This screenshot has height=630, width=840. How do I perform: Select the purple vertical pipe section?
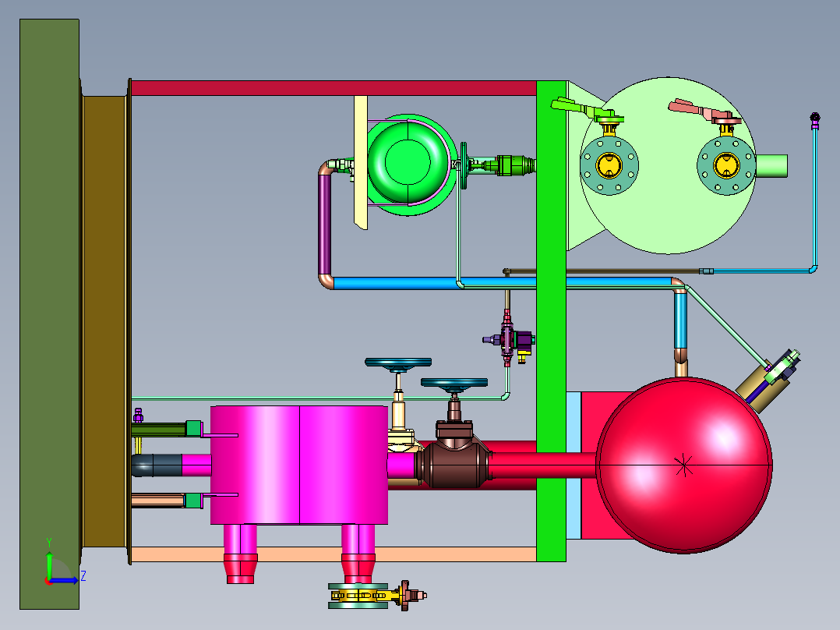tap(325, 224)
